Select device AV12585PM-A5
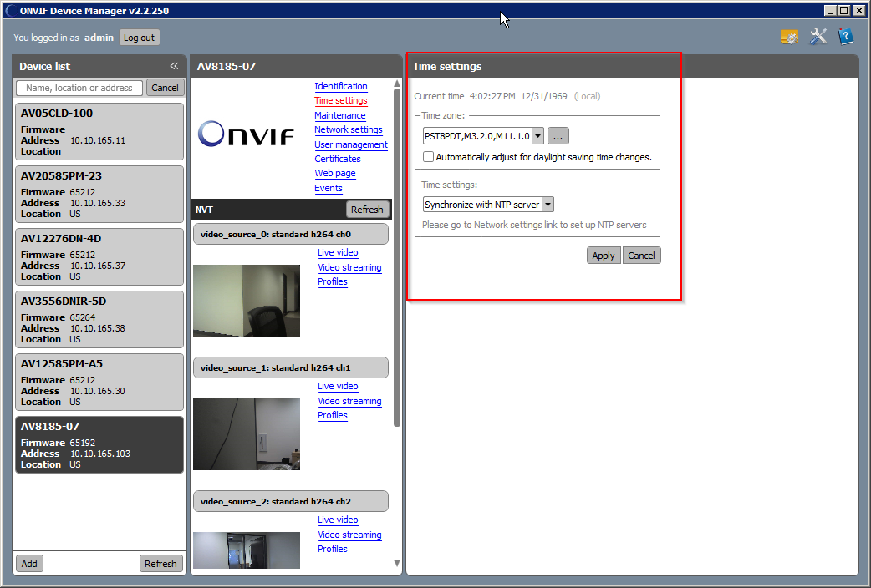Screen dimensions: 871x588 (99, 383)
